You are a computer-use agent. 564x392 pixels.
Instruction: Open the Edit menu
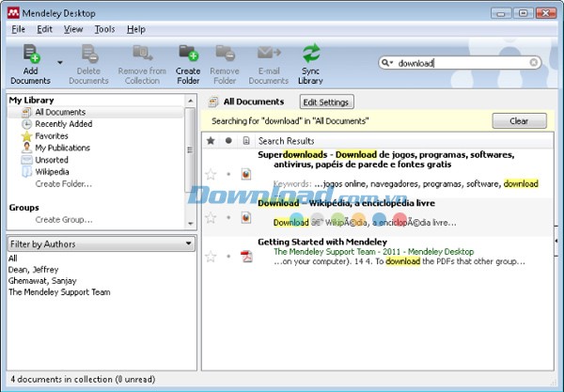(x=44, y=29)
